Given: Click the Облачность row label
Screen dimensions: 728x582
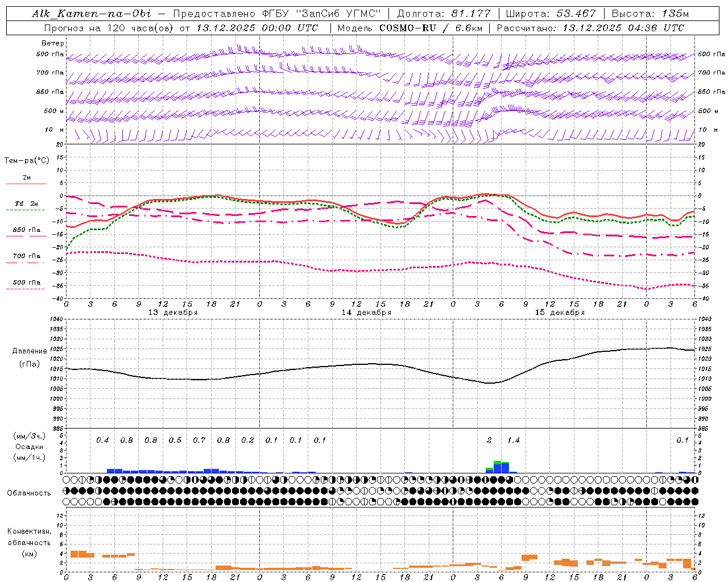Looking at the screenshot, I should [29, 493].
